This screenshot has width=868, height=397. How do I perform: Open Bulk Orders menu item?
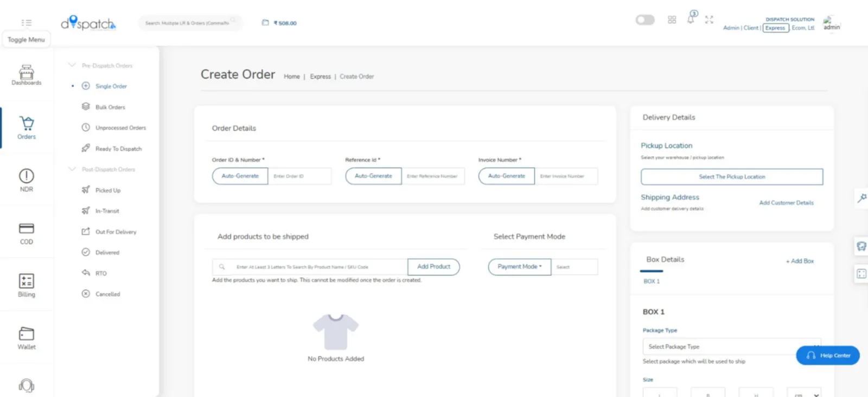click(110, 107)
